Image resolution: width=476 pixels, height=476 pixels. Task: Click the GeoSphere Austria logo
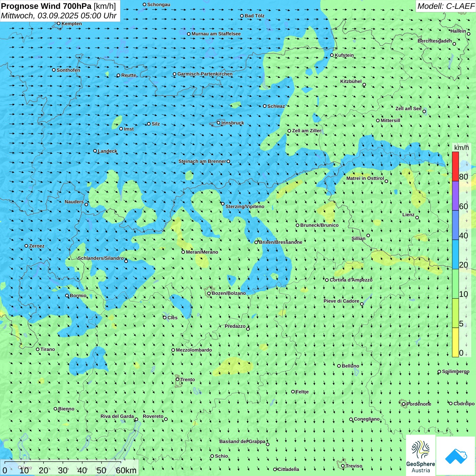[421, 455]
